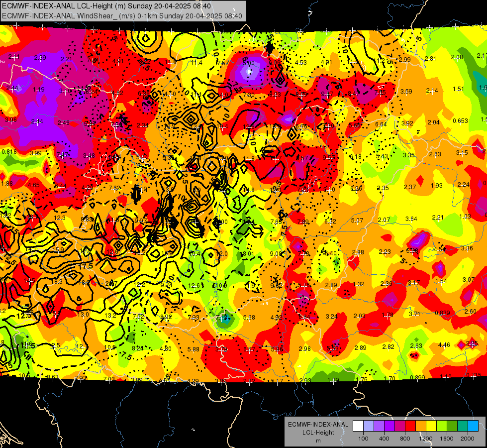Screen dimensions: 487x448
Task: Click the wind shear value 1.03
Action: pyautogui.click(x=465, y=217)
